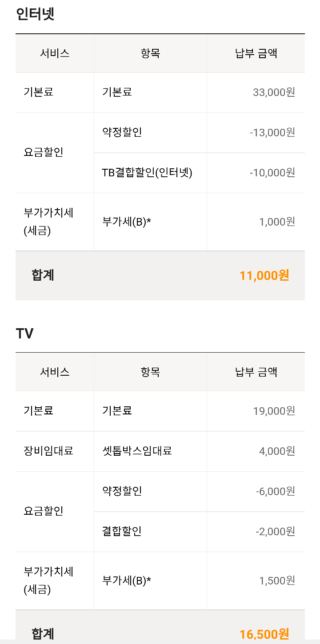Image resolution: width=320 pixels, height=644 pixels.
Task: Tap the 장비임대료 service cell
Action: coord(48,451)
